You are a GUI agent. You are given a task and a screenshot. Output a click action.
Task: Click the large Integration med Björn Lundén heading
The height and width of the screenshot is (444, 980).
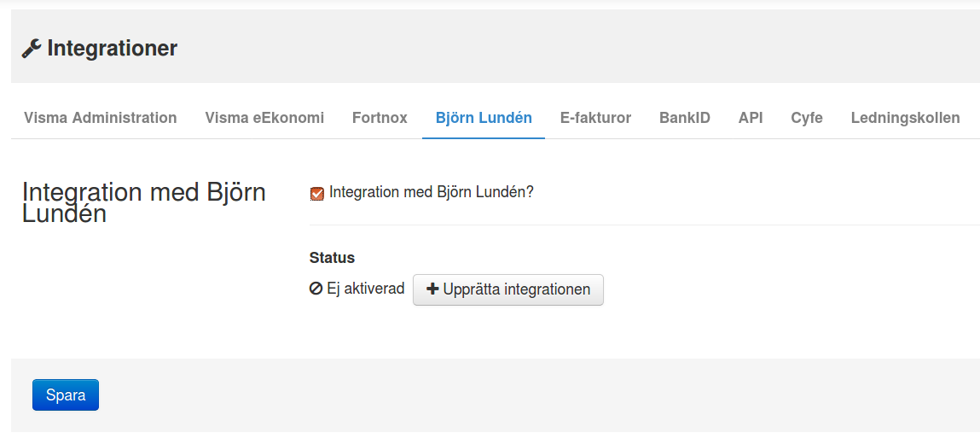click(144, 202)
